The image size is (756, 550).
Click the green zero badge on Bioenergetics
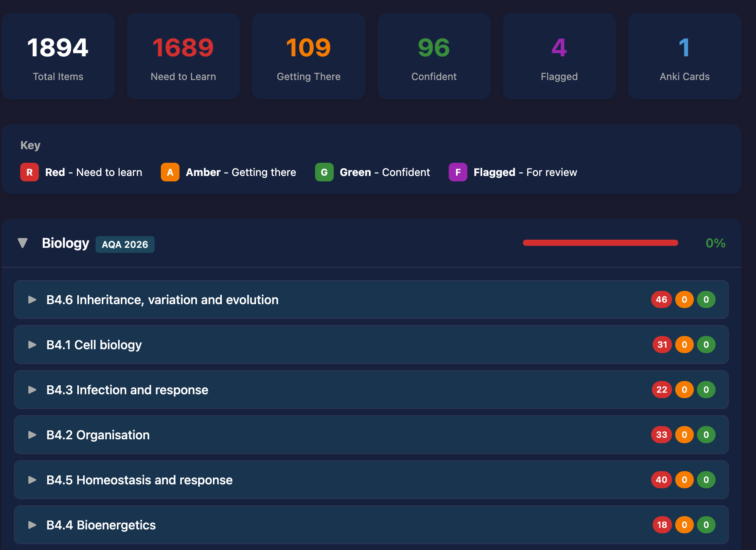707,525
